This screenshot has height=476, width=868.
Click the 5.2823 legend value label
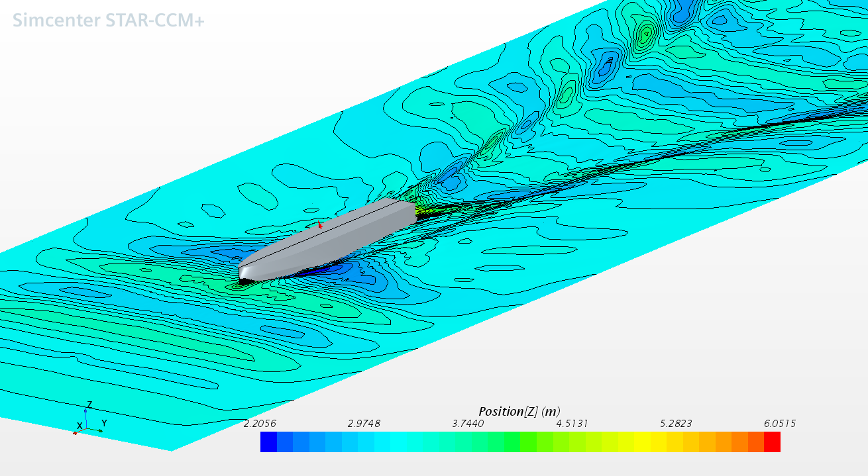click(x=676, y=424)
